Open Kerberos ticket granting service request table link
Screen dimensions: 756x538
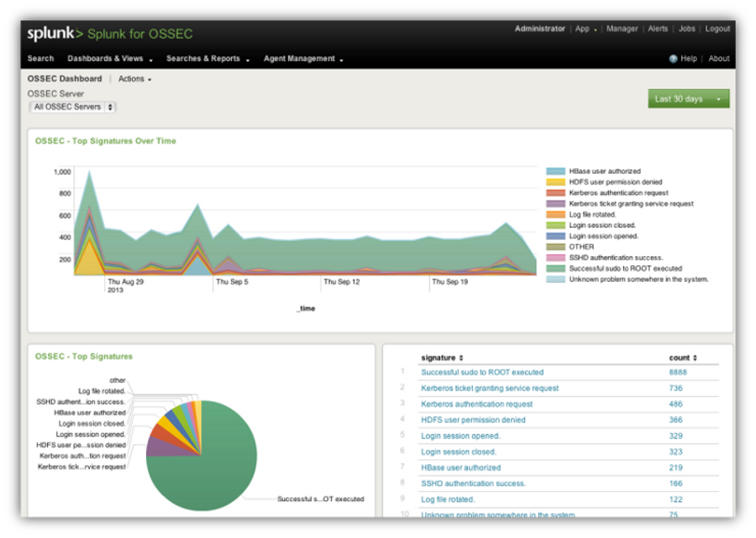[490, 389]
